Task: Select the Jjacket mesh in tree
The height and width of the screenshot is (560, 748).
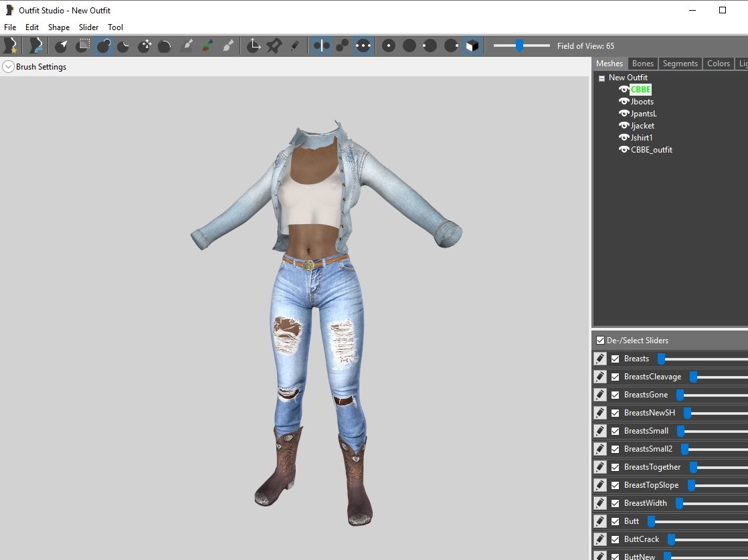Action: [x=642, y=126]
